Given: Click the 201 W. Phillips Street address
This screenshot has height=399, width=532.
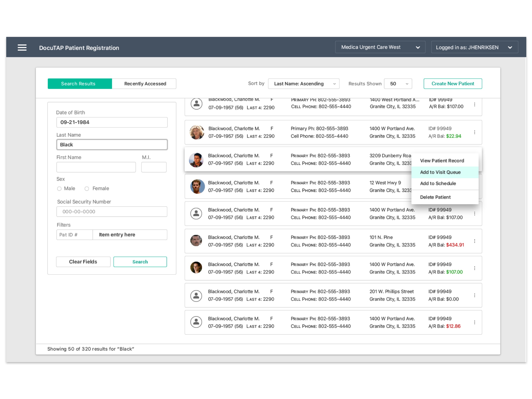Looking at the screenshot, I should point(391,291).
